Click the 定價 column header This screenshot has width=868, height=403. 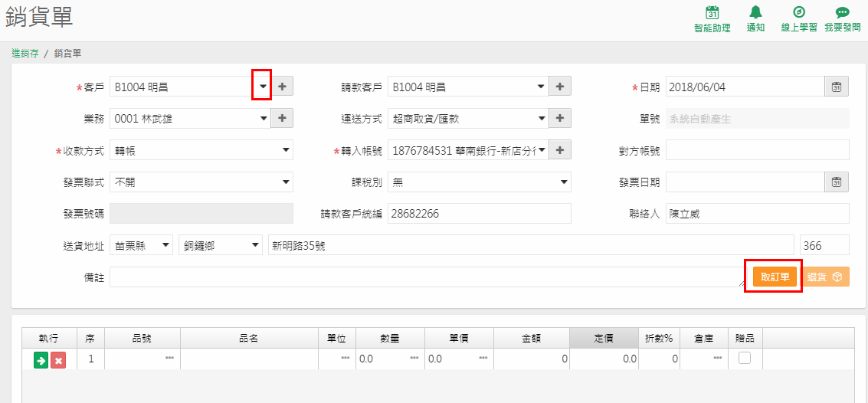[x=604, y=338]
